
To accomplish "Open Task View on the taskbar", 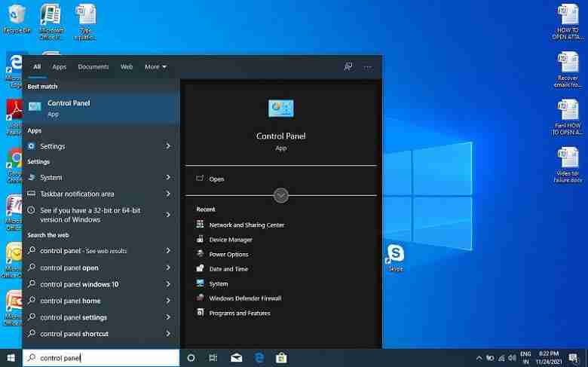I will pos(213,358).
